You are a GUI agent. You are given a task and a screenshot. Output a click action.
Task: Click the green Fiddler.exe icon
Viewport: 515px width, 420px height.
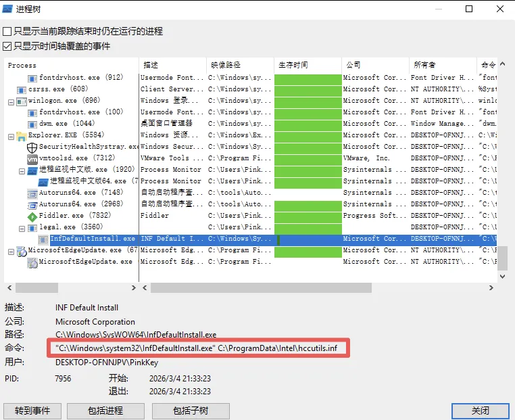(x=32, y=216)
